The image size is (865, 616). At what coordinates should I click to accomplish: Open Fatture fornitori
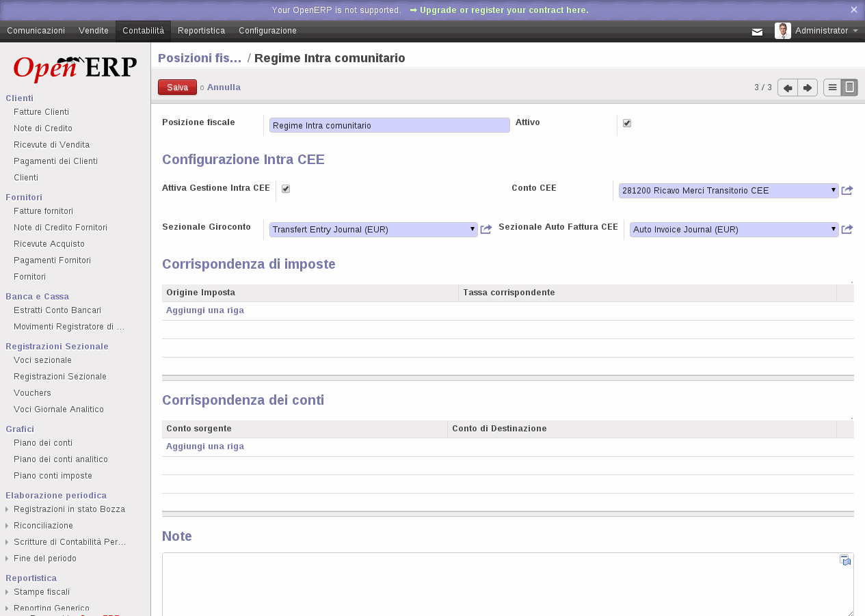coord(43,211)
